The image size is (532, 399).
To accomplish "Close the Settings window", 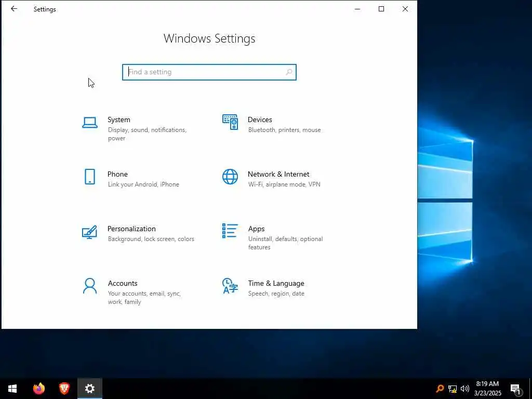I will pyautogui.click(x=405, y=9).
